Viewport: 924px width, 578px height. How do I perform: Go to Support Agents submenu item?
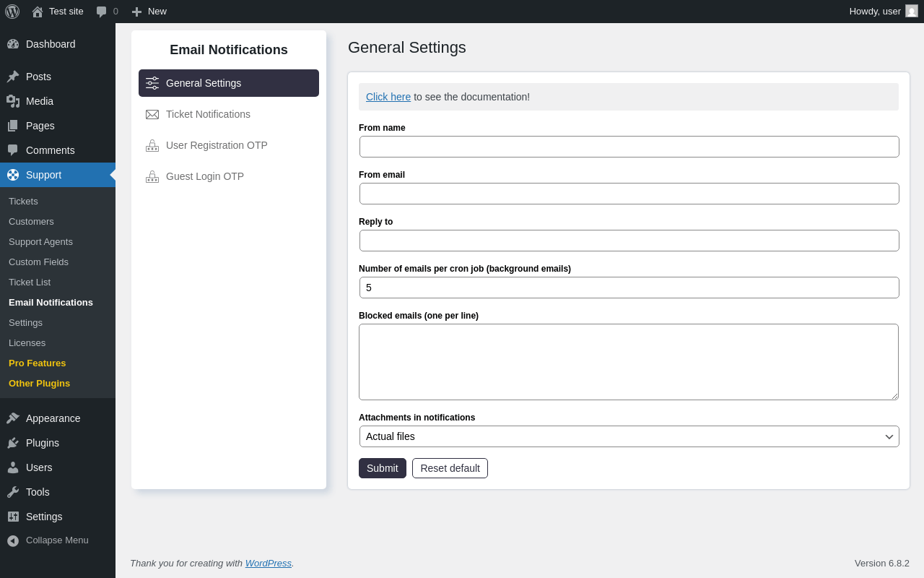(40, 242)
